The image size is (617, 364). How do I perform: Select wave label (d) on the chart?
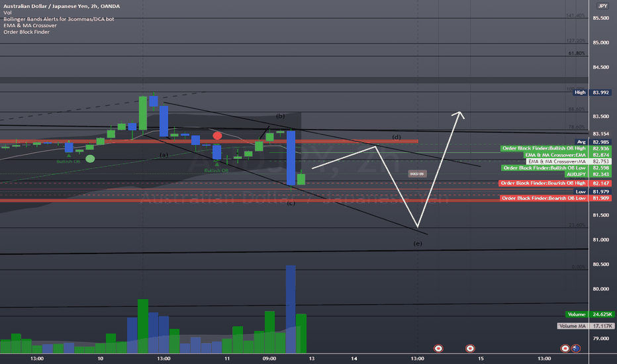(x=397, y=138)
